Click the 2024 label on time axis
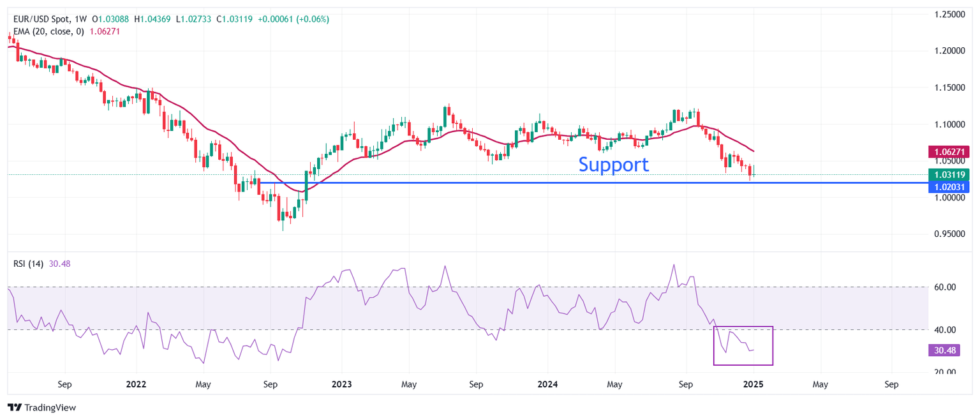 (547, 385)
